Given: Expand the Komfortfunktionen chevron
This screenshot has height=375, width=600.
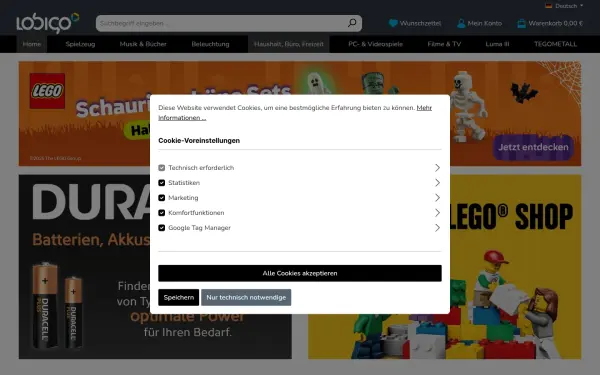Looking at the screenshot, I should [x=437, y=213].
